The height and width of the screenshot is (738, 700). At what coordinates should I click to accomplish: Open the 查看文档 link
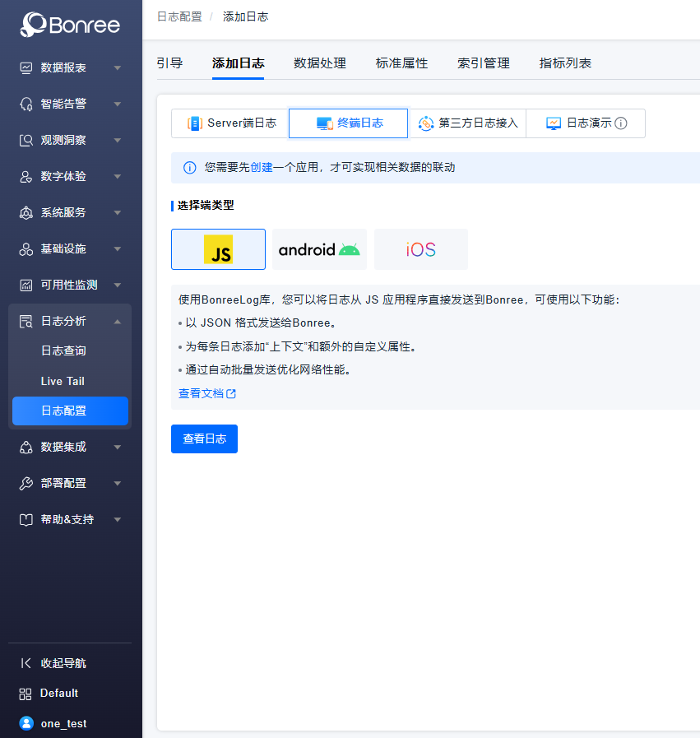(x=207, y=393)
